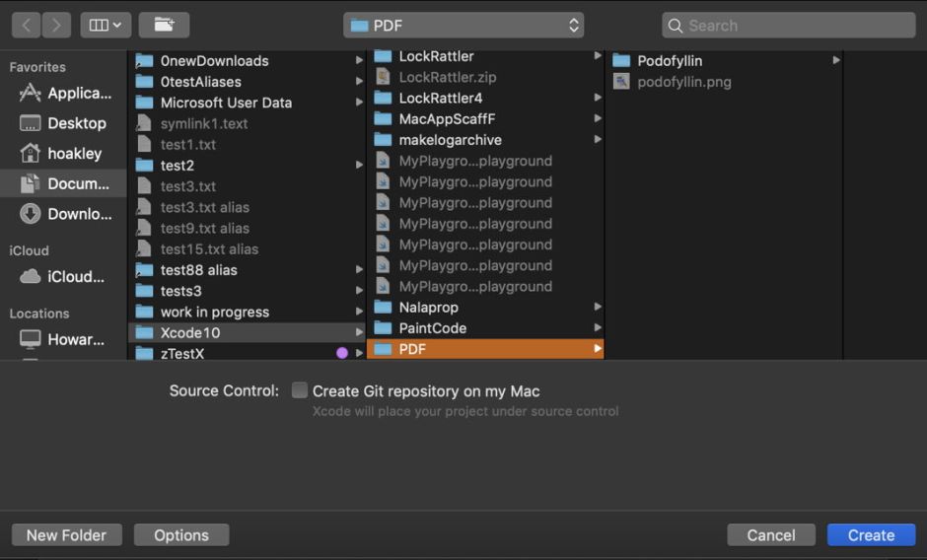This screenshot has width=927, height=560.
Task: Select test3.txt alias file
Action: point(248,207)
